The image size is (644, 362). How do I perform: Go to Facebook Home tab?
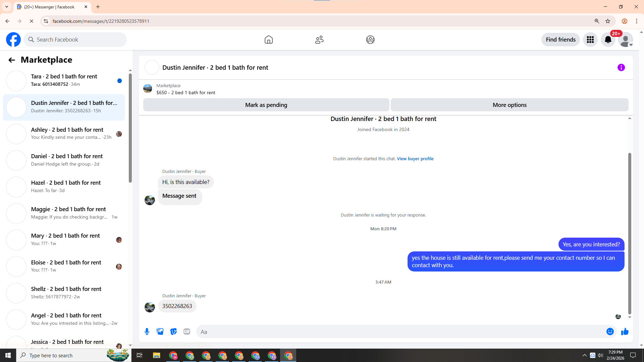tap(268, 40)
